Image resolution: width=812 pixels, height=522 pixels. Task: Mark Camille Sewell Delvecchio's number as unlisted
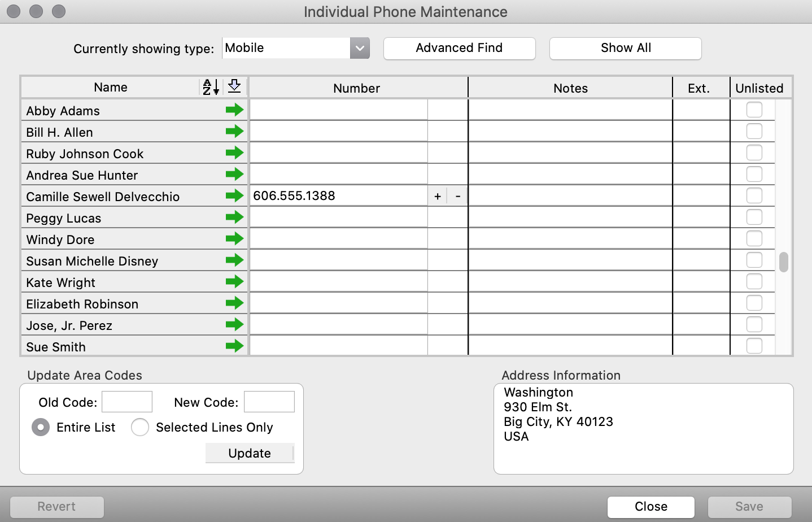click(x=754, y=195)
